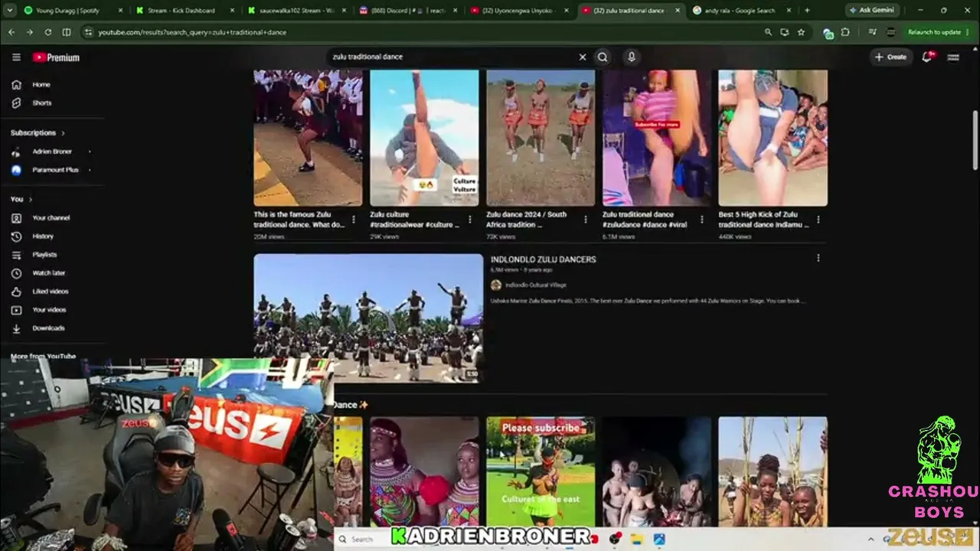Switch to the Discord tab
Viewport: 980px width, 551px height.
[407, 11]
